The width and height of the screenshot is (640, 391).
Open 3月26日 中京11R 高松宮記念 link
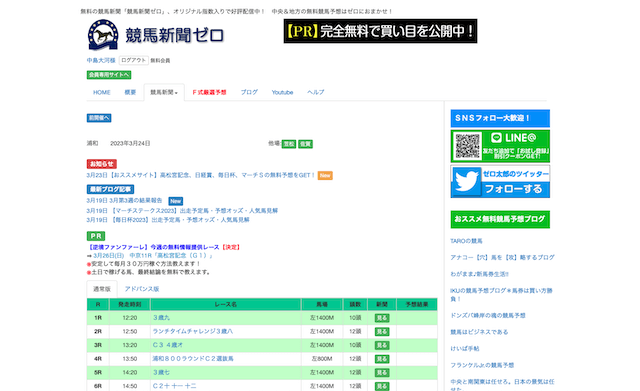point(153,255)
